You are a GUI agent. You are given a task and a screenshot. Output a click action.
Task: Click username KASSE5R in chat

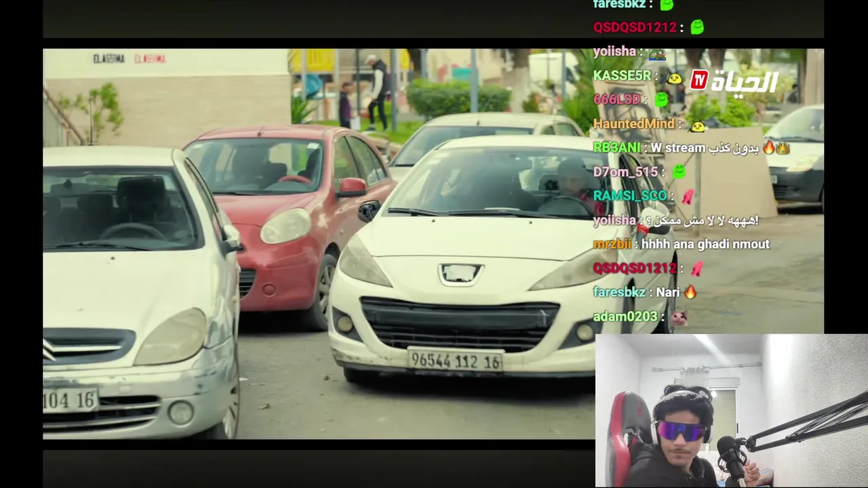point(622,76)
